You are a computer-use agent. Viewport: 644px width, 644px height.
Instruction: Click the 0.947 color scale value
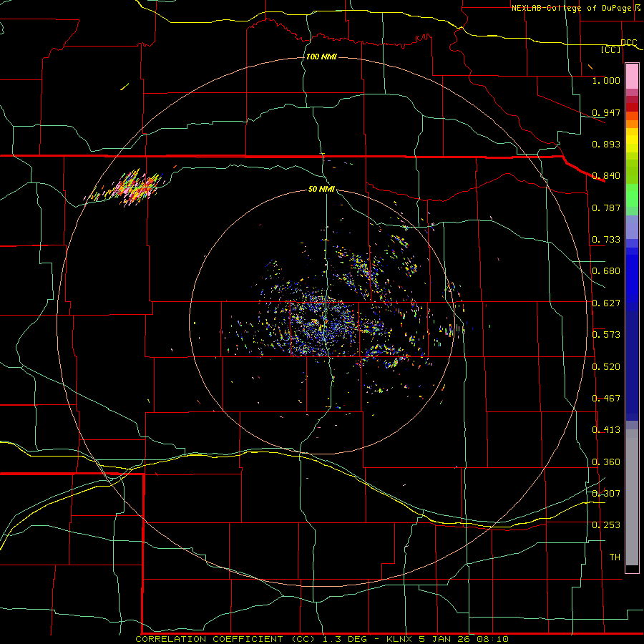click(x=606, y=112)
